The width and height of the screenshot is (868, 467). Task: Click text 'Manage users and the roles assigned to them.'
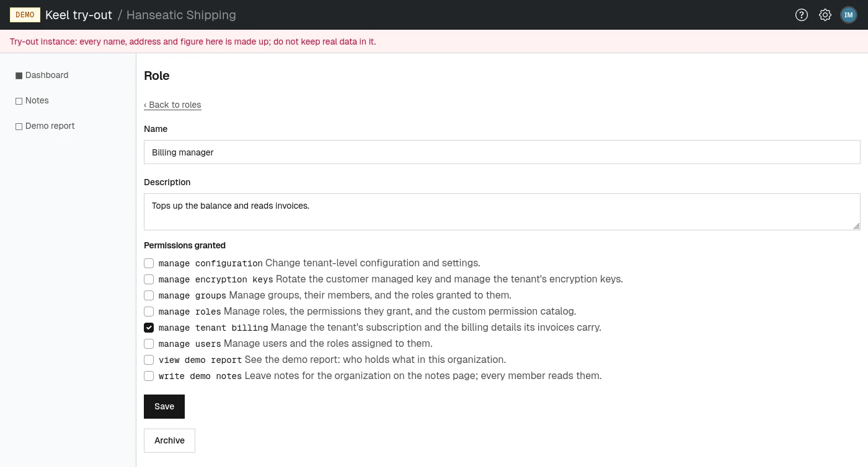pos(328,344)
